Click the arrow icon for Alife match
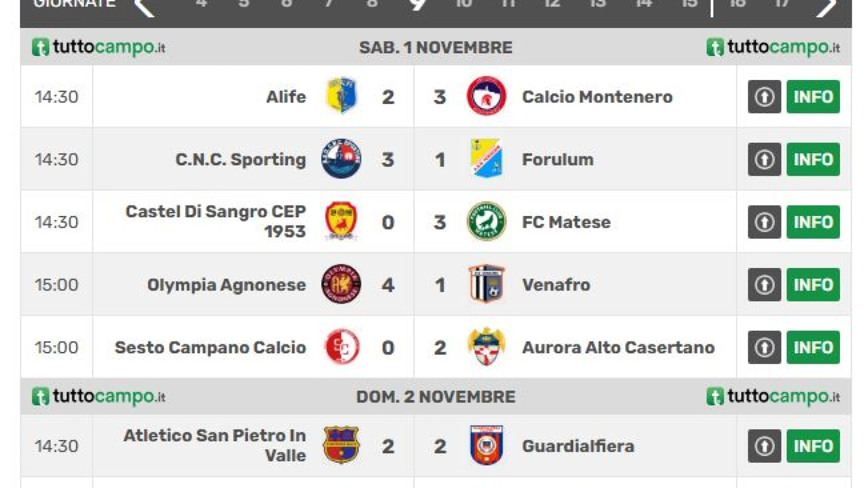868x488 pixels. point(764,97)
